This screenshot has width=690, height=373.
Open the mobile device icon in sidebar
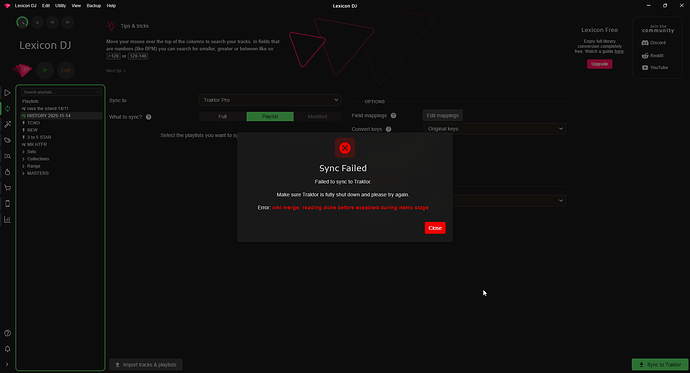click(7, 204)
